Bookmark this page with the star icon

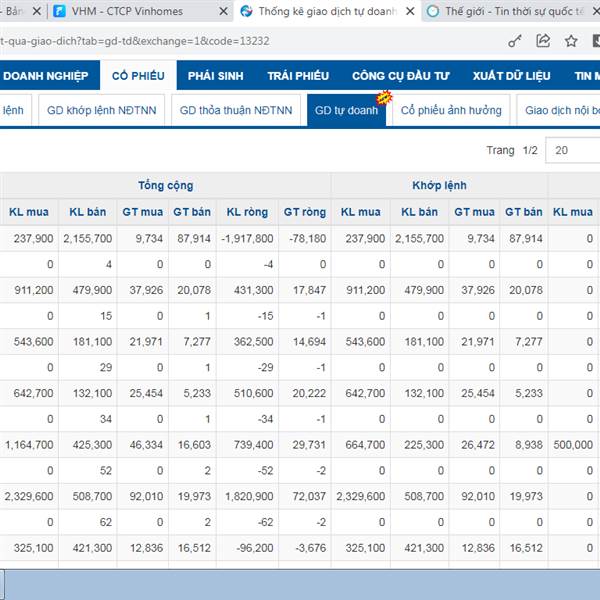[x=571, y=41]
